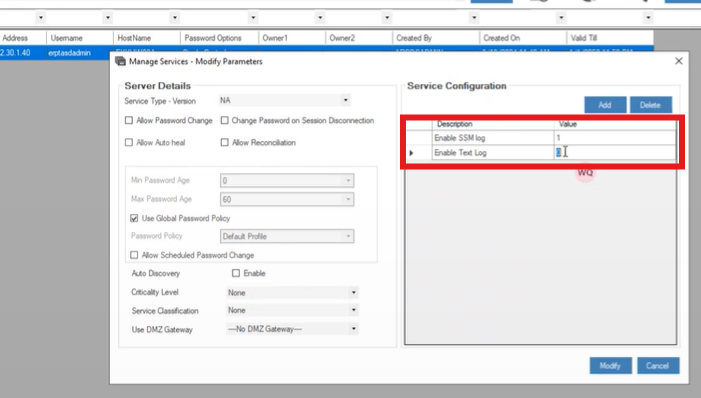Click the Add button
The image size is (701, 398).
[605, 105]
